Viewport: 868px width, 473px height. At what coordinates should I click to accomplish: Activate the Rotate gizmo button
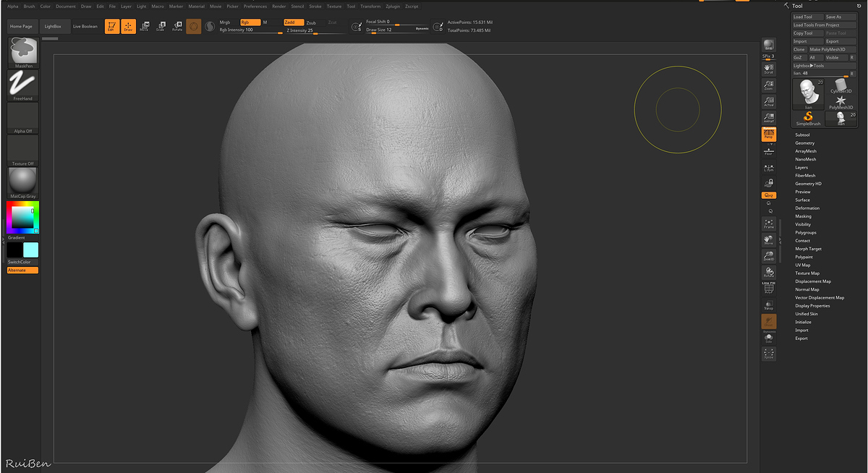[x=177, y=27]
